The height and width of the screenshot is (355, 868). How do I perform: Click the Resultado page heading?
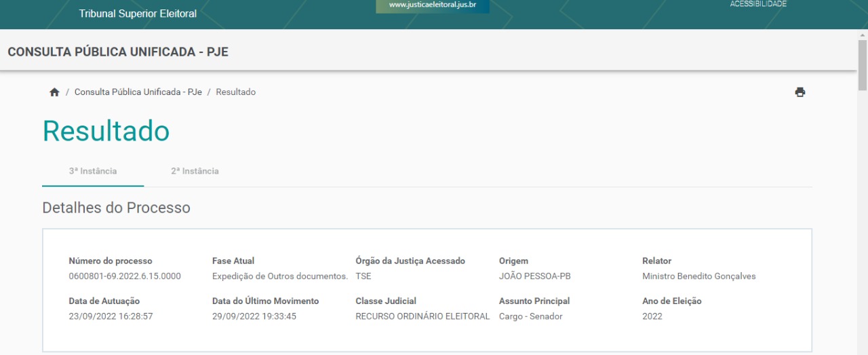pos(106,131)
